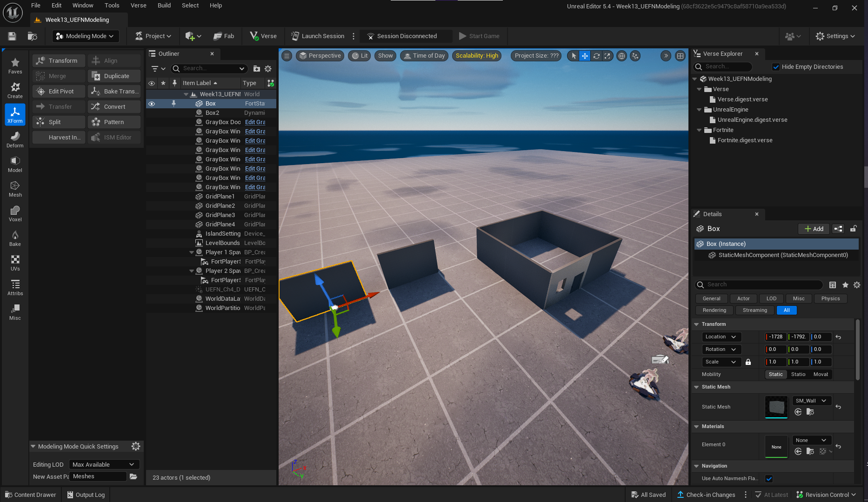Activate the translate gizmo mode icon
Screen dimensions: 868x502
pyautogui.click(x=585, y=56)
